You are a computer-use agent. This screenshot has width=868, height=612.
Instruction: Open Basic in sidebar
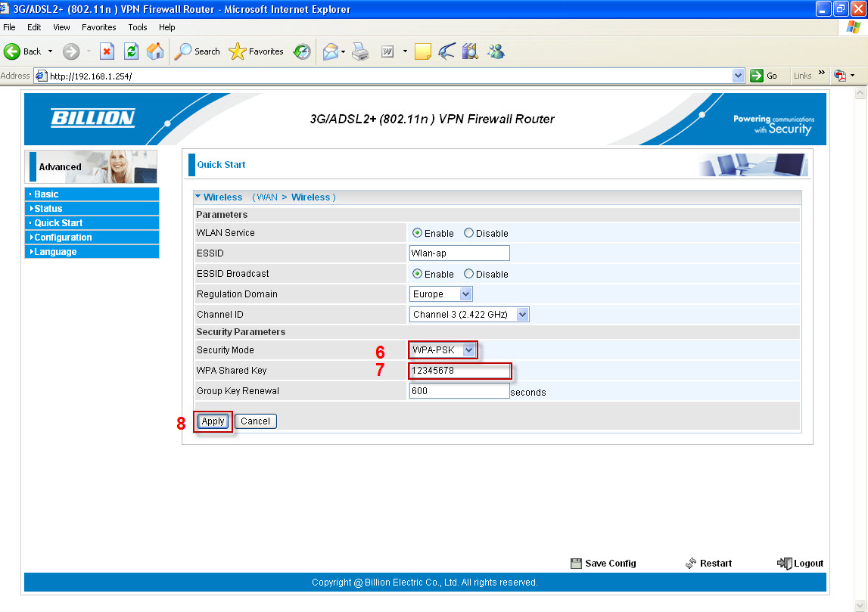pos(92,194)
